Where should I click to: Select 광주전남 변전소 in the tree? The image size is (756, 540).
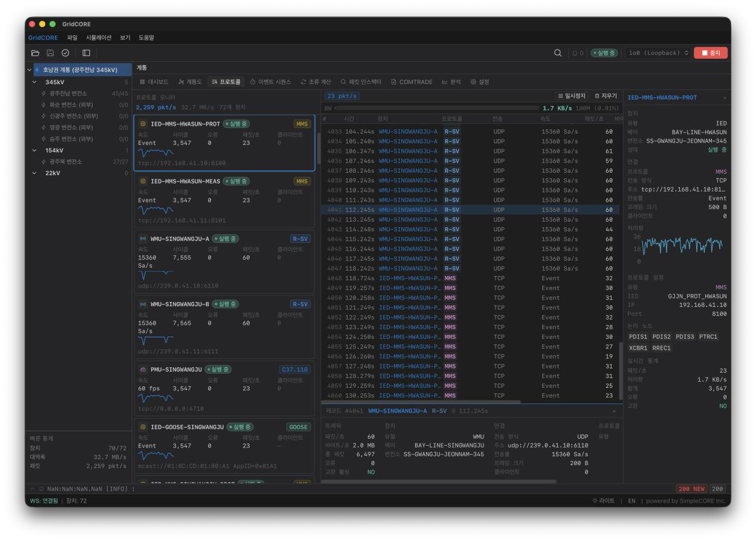pos(79,94)
